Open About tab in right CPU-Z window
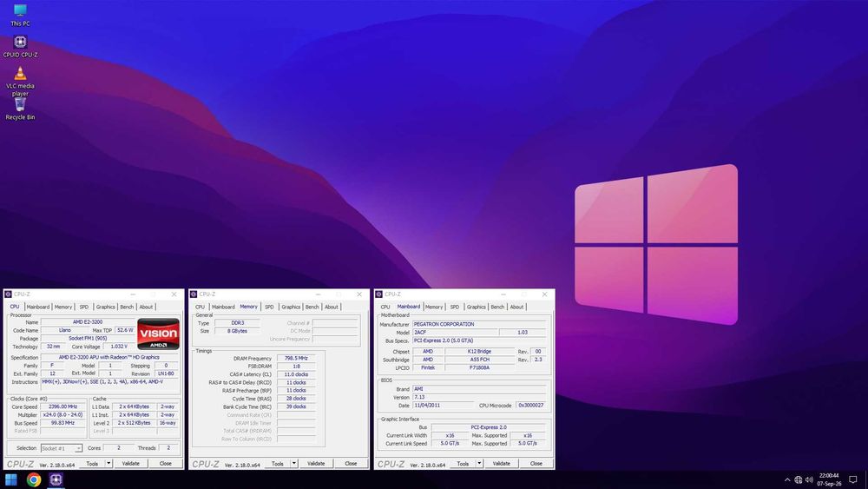The height and width of the screenshot is (489, 868). (x=516, y=307)
